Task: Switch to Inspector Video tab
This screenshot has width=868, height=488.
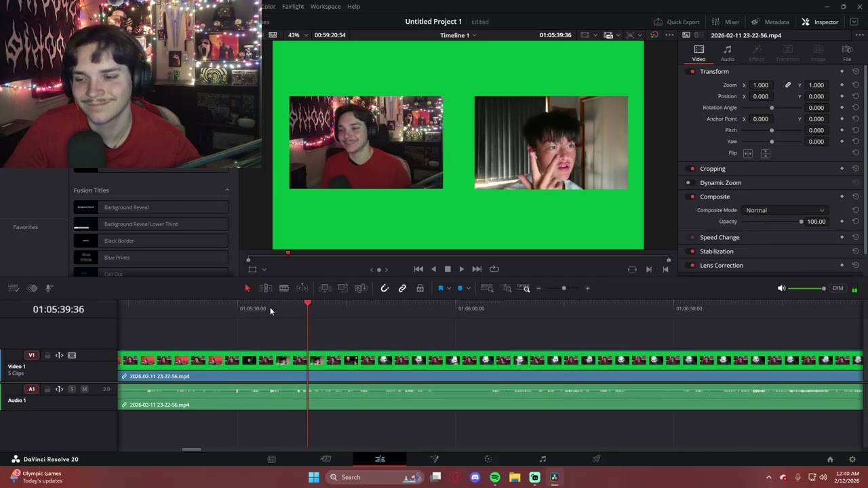Action: point(698,53)
